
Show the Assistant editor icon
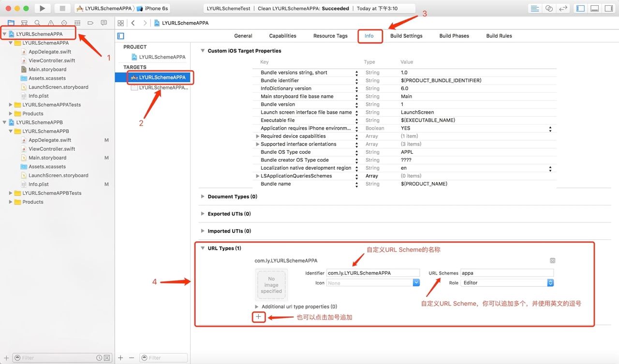549,8
